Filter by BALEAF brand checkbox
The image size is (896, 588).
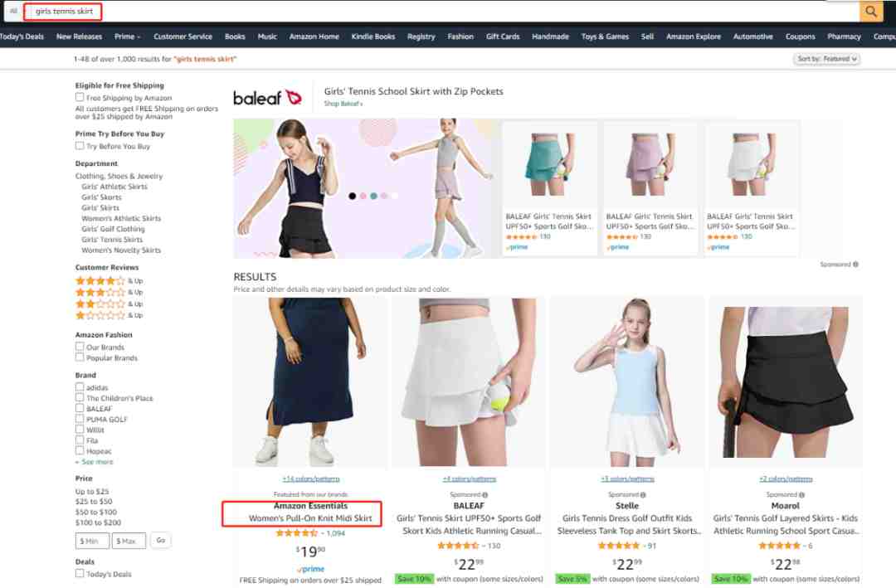[x=80, y=408]
